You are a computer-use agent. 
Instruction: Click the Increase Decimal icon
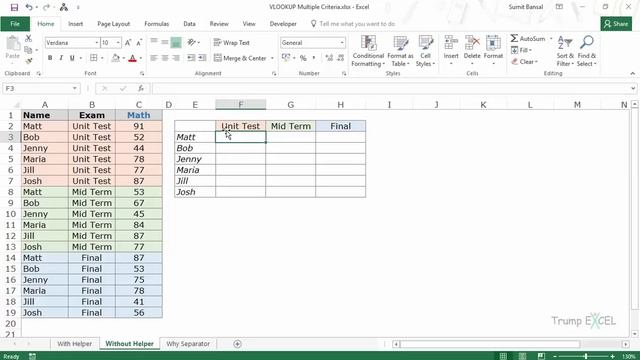coord(329,58)
